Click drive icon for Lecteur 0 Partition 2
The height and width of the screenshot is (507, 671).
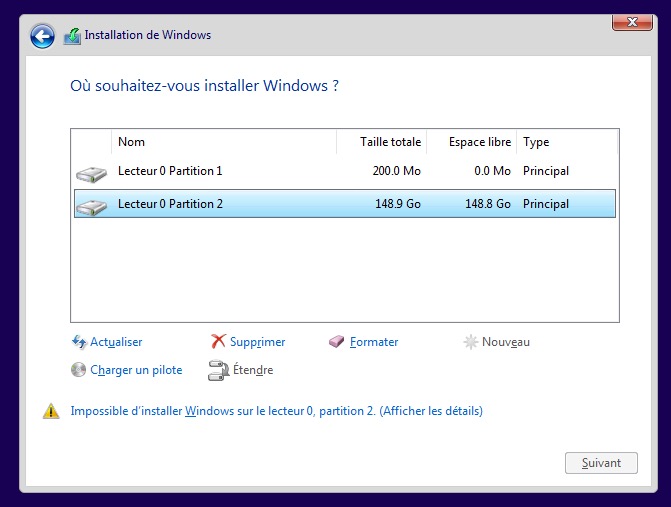coord(91,207)
